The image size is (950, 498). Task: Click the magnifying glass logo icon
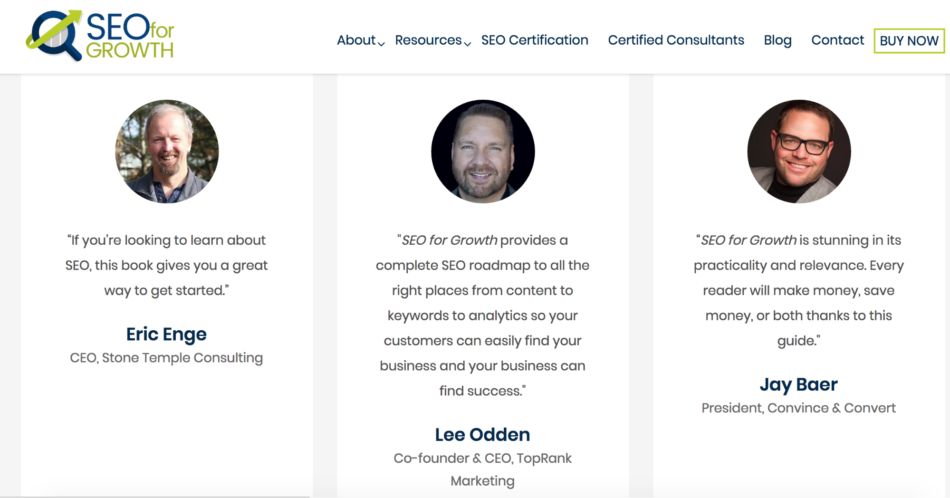(50, 35)
